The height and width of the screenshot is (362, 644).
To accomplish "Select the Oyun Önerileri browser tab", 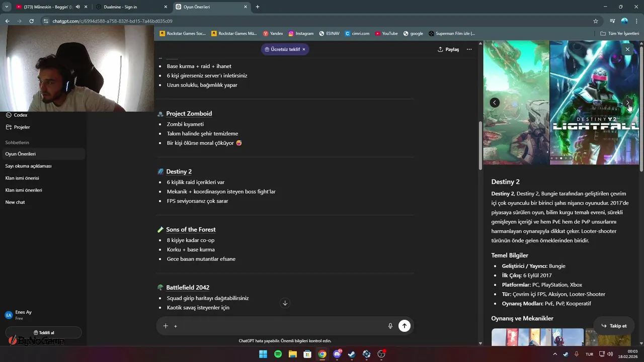I will [x=211, y=7].
